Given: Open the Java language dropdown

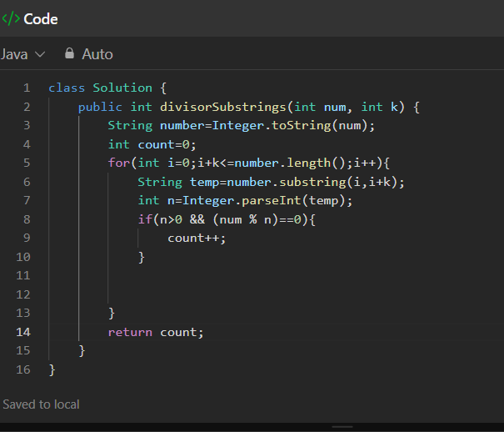Looking at the screenshot, I should click(x=22, y=54).
